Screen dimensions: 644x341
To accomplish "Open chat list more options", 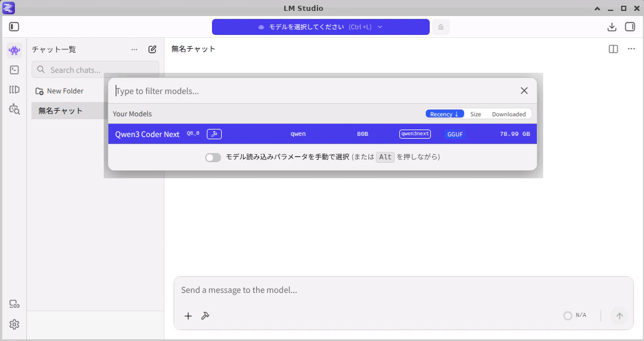I will click(x=134, y=49).
